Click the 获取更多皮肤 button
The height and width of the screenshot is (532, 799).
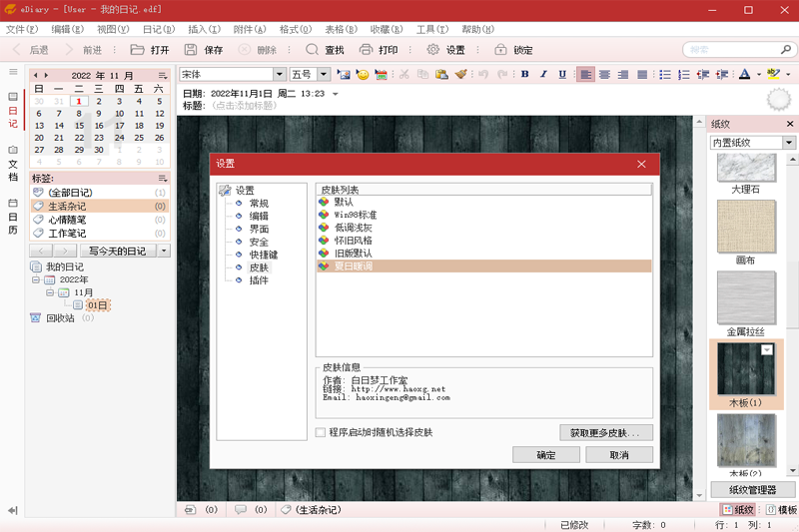point(606,433)
